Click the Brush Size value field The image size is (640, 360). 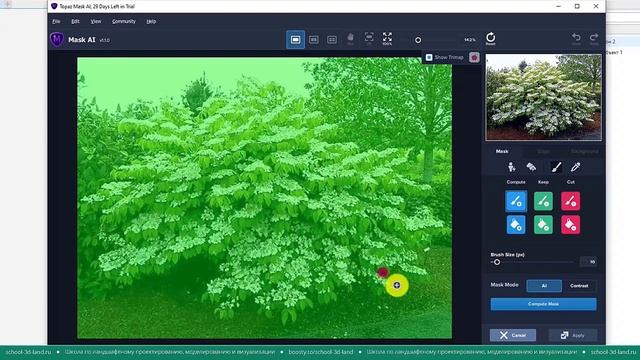589,262
